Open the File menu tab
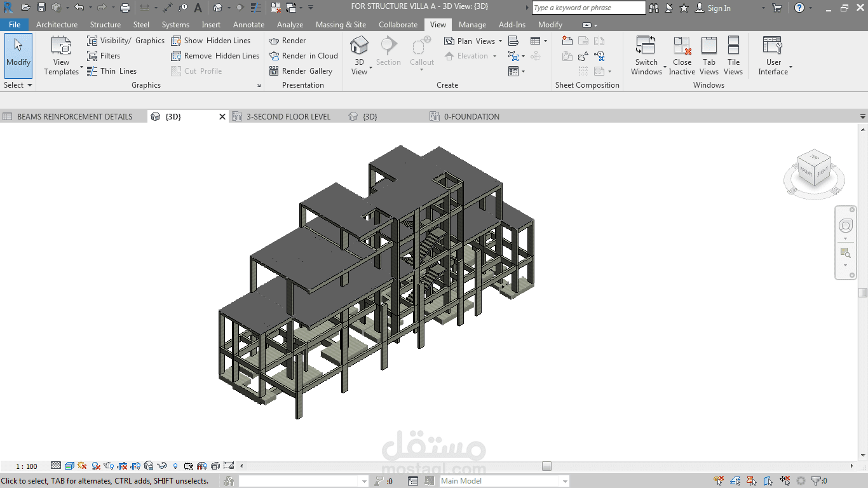This screenshot has width=868, height=488. [15, 25]
